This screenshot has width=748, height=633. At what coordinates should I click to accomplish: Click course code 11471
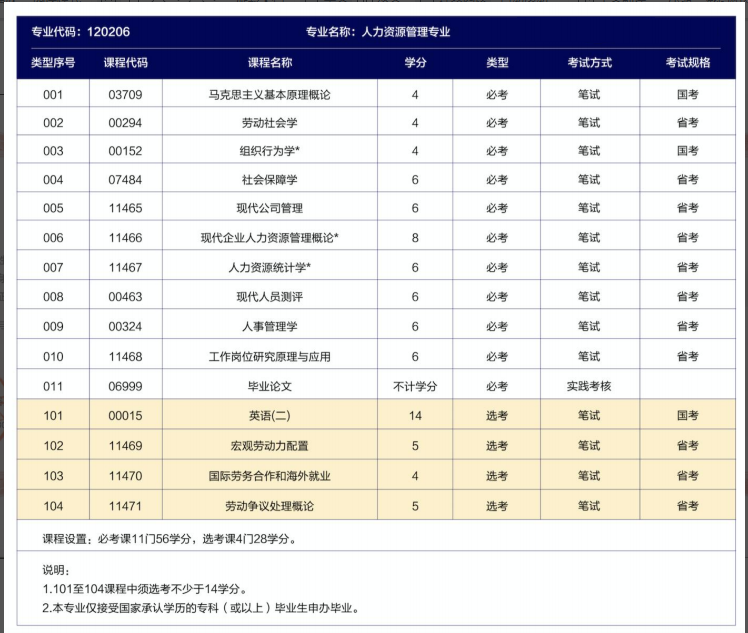point(125,506)
